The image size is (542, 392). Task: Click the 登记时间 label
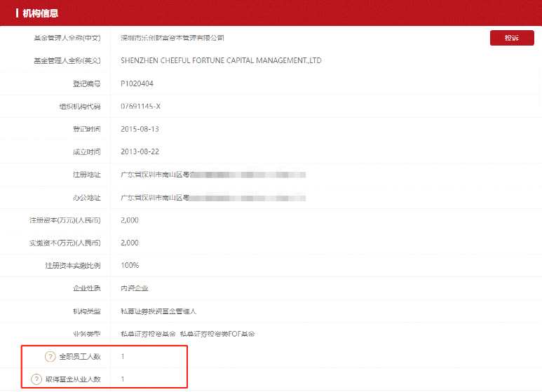[x=87, y=129]
